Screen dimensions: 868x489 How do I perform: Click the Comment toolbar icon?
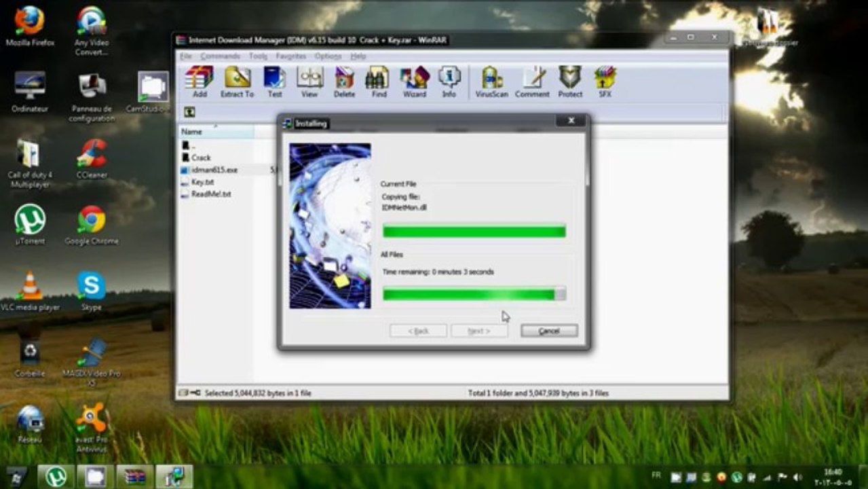pos(532,82)
